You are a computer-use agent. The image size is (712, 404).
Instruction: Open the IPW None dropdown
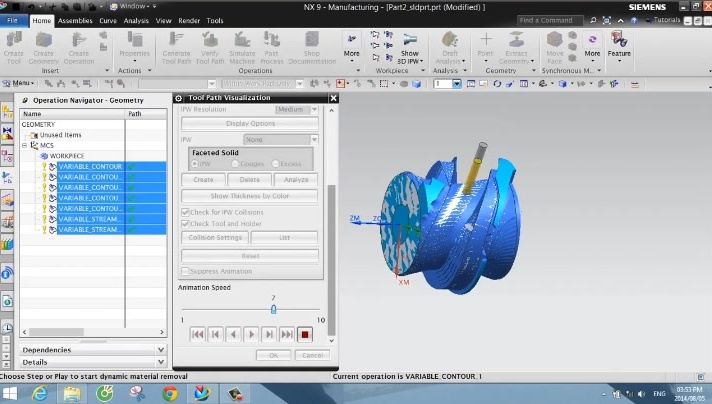(x=281, y=139)
